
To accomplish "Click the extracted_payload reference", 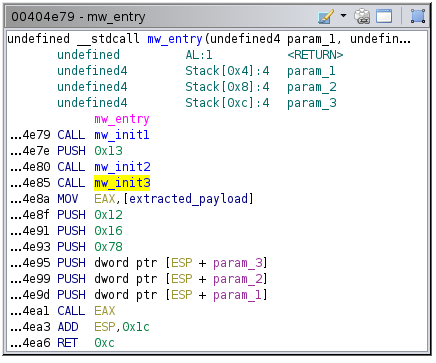I will 189,199.
